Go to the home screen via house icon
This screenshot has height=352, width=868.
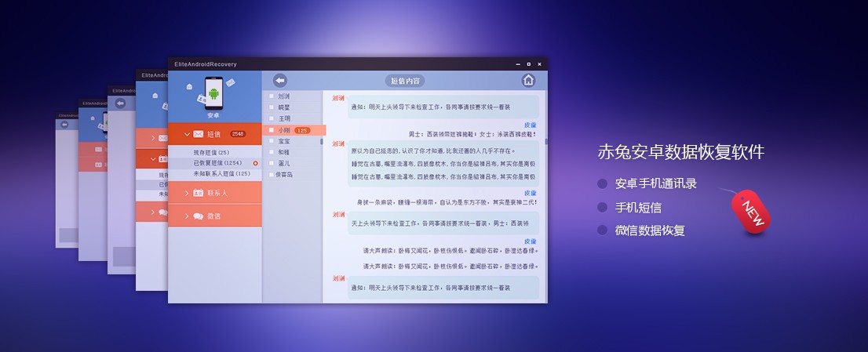coord(529,80)
